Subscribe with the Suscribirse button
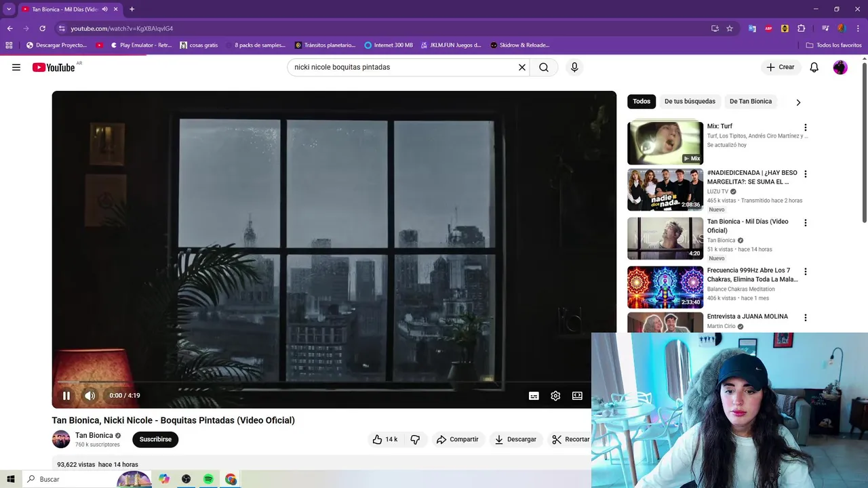The width and height of the screenshot is (868, 488). (155, 439)
